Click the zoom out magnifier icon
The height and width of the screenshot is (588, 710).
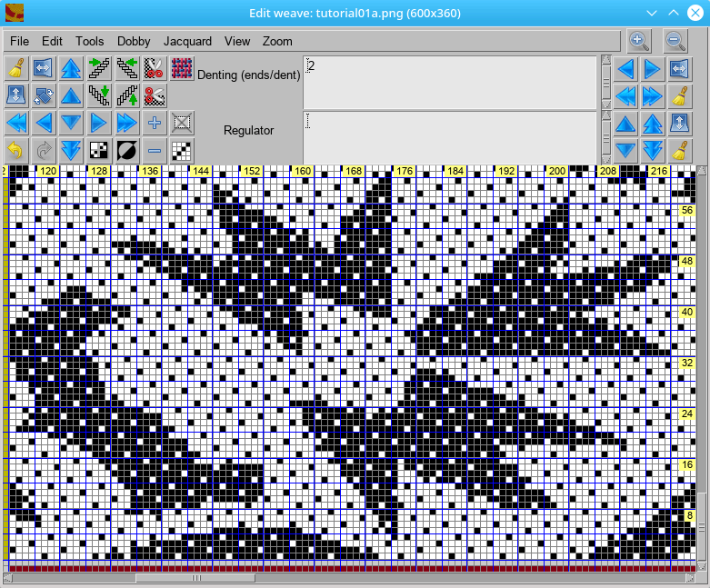click(x=675, y=41)
